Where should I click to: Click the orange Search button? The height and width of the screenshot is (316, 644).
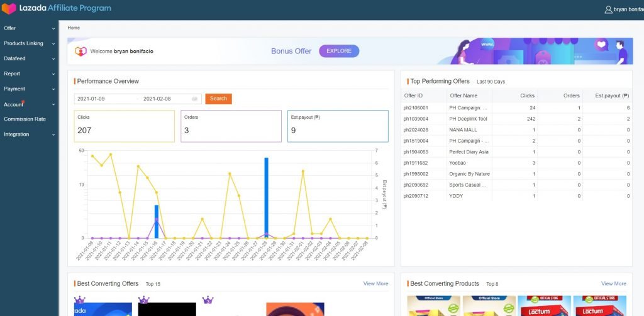[x=218, y=99]
